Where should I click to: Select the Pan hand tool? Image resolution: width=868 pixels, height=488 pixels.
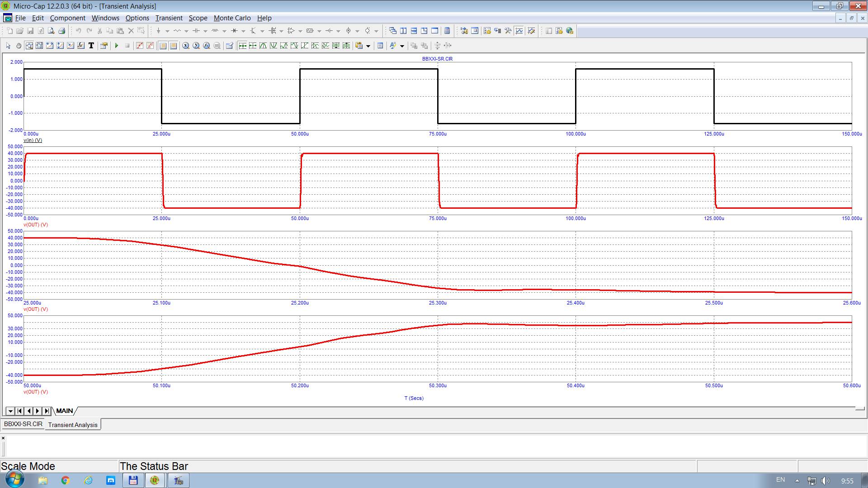[19, 46]
